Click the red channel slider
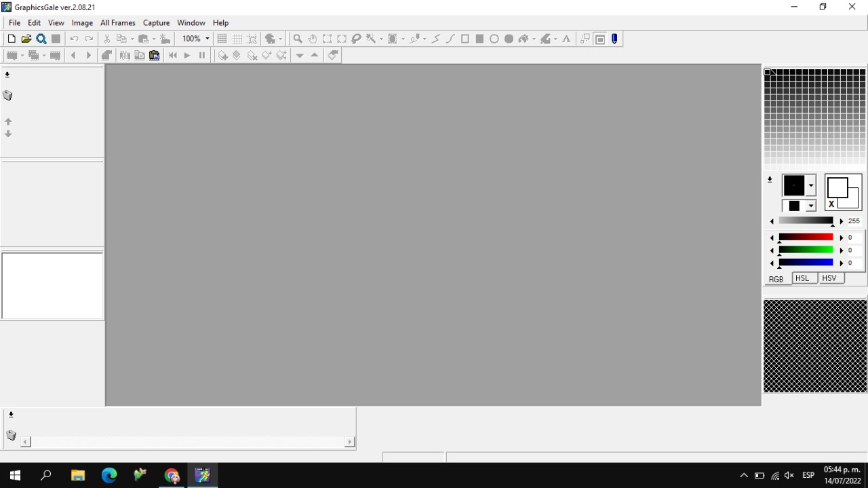868x488 pixels. pos(806,238)
